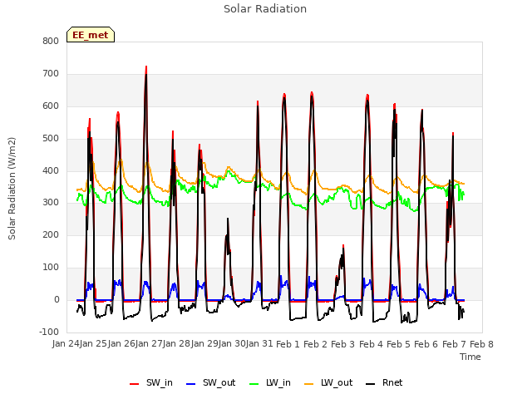This screenshot has height=399, width=532.
Task: Click the Solar Radiation chart title
Action: click(265, 9)
